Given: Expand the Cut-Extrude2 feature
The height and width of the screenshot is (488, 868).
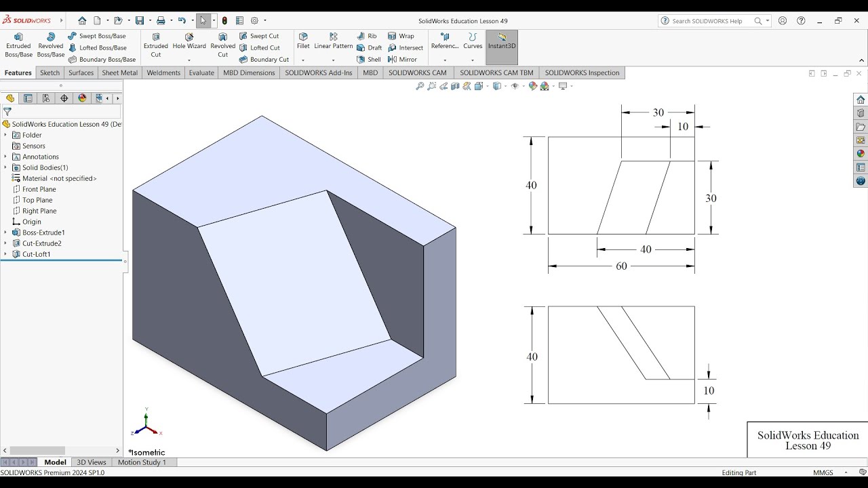Looking at the screenshot, I should 5,243.
